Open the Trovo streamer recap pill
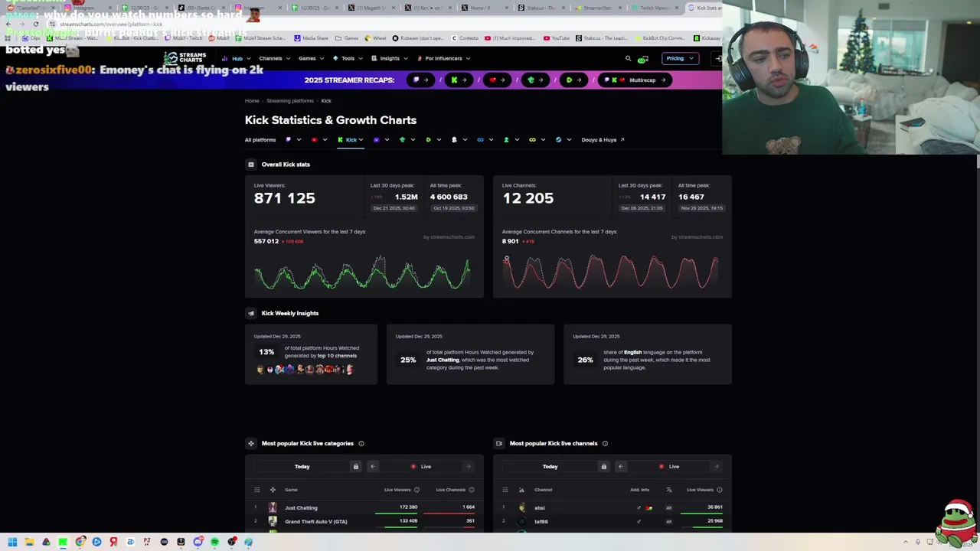980x551 pixels. click(x=535, y=80)
